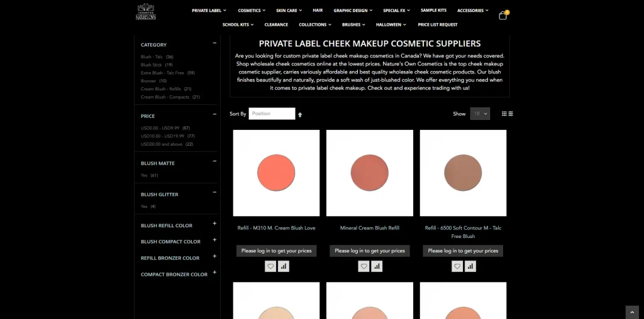Open the Show items-per-page dropdown
The image size is (644, 319).
pyautogui.click(x=480, y=114)
